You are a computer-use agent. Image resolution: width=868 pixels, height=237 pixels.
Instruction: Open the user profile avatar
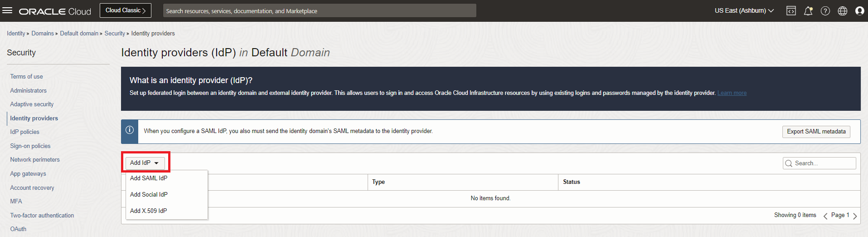pyautogui.click(x=859, y=11)
